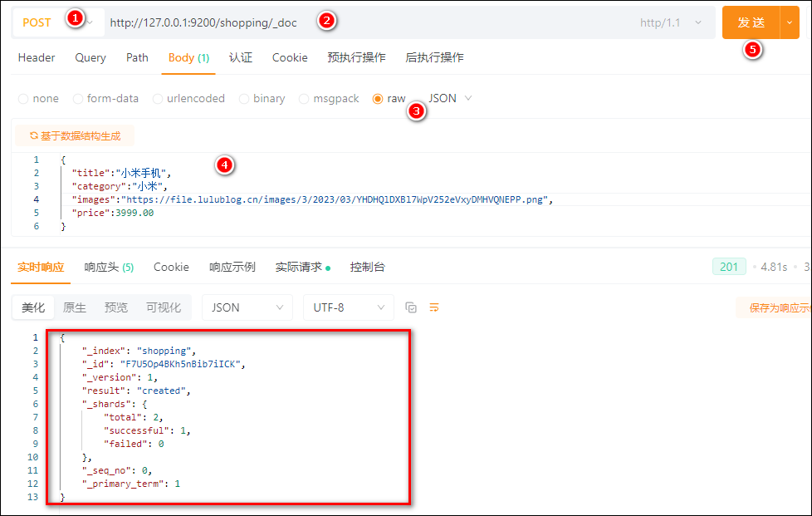The width and height of the screenshot is (812, 516).
Task: Select the 预览 view mode
Action: (116, 307)
